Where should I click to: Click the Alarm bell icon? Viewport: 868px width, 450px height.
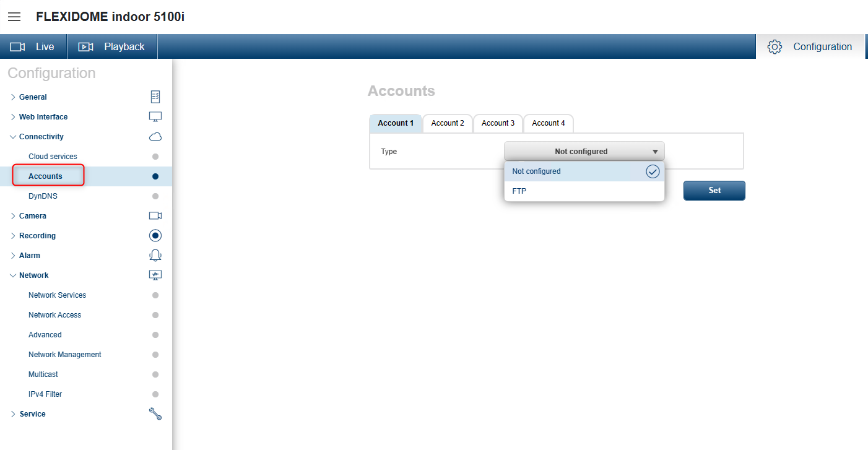[x=155, y=256]
